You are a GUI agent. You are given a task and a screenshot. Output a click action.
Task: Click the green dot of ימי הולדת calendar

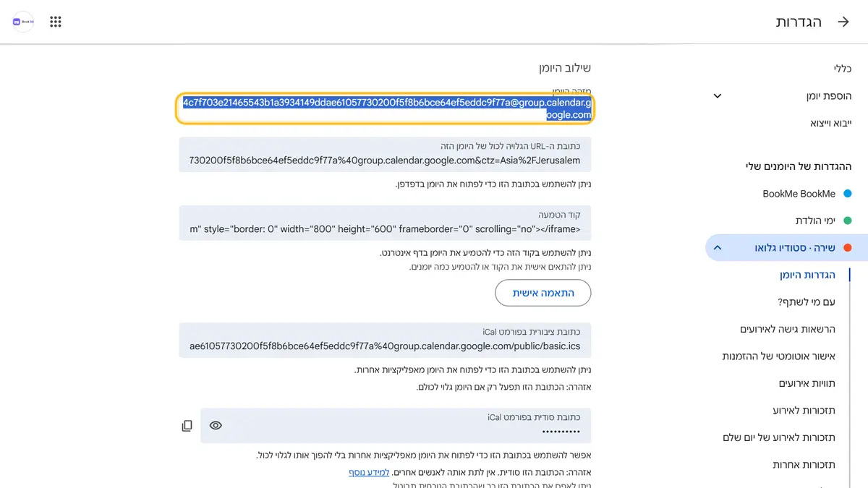coord(847,221)
